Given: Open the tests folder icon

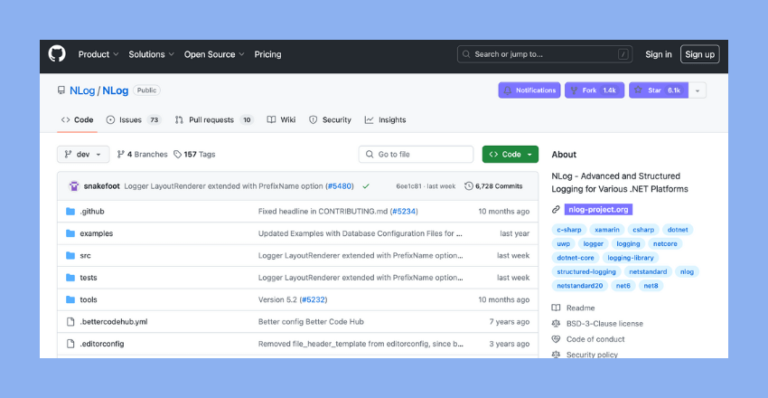Looking at the screenshot, I should tap(71, 278).
